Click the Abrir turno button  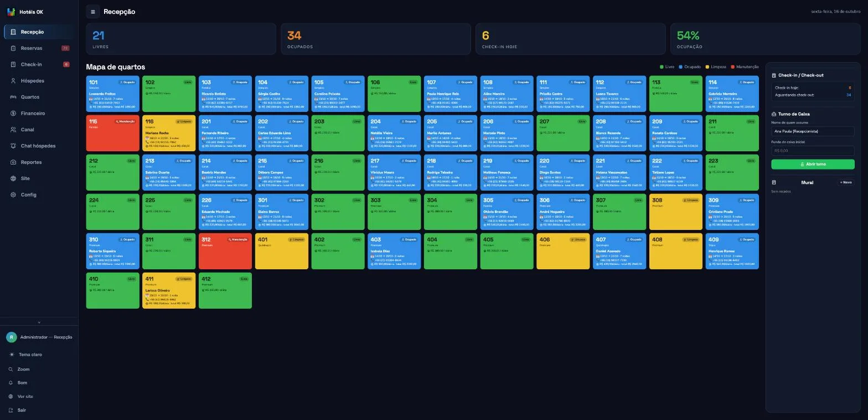[x=813, y=165]
